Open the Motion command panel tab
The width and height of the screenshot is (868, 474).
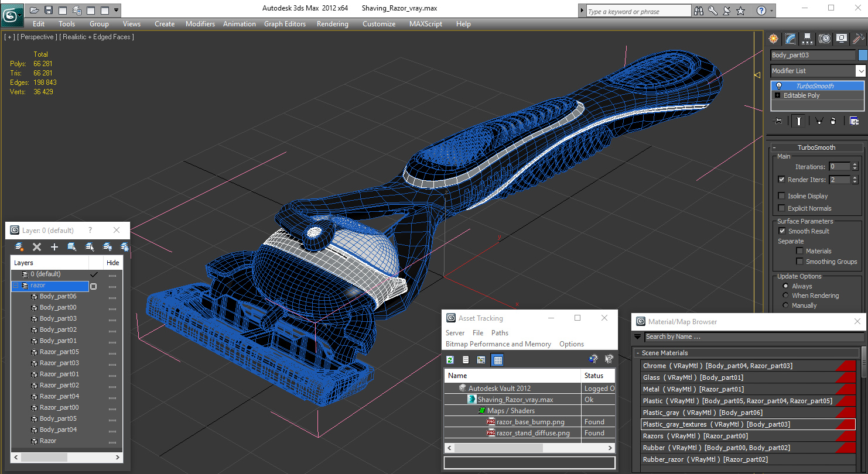click(x=825, y=39)
